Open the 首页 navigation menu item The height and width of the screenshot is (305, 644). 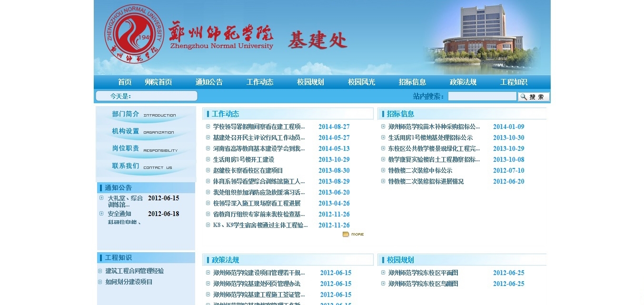pyautogui.click(x=125, y=82)
